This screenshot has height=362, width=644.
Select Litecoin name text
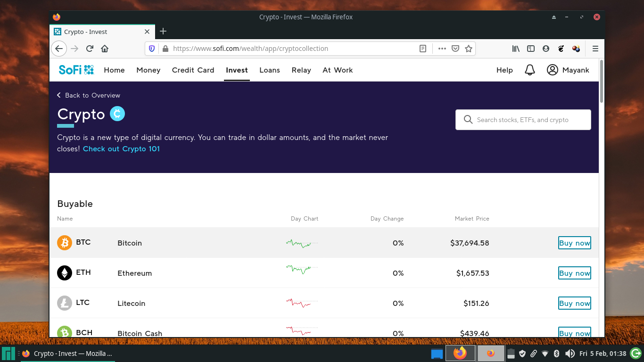(131, 304)
